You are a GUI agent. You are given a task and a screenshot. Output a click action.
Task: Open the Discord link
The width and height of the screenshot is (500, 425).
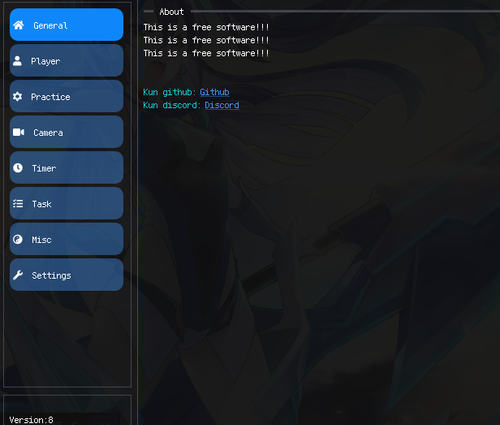[222, 105]
